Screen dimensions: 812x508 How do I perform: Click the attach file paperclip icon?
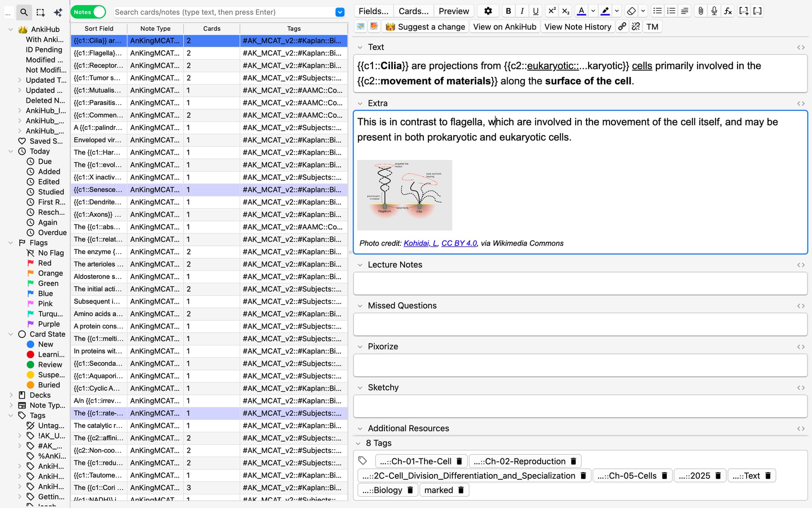pos(701,11)
